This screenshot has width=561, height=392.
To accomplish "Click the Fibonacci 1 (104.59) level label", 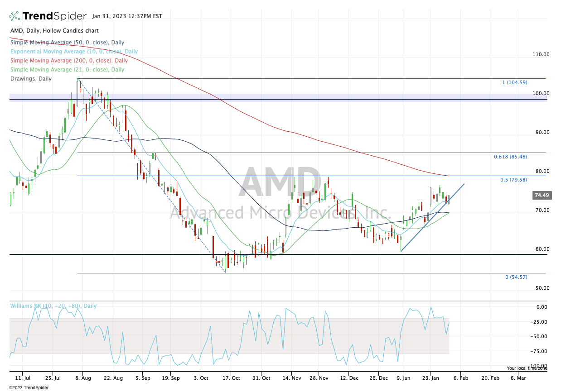I will click(514, 82).
